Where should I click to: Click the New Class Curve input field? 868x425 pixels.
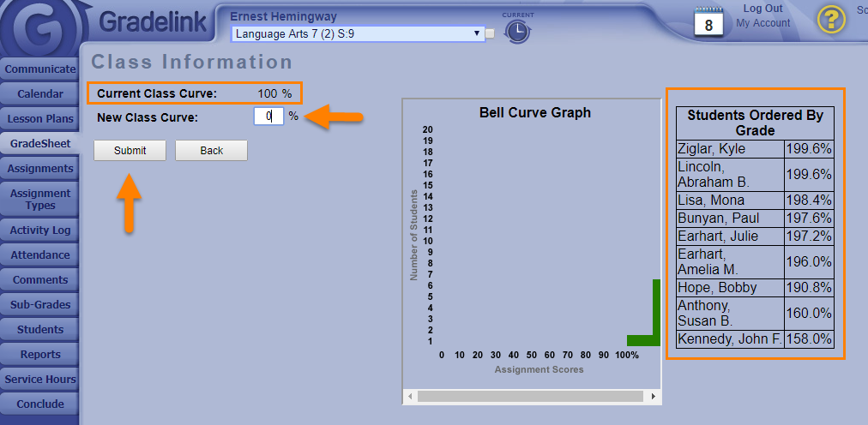[x=268, y=116]
